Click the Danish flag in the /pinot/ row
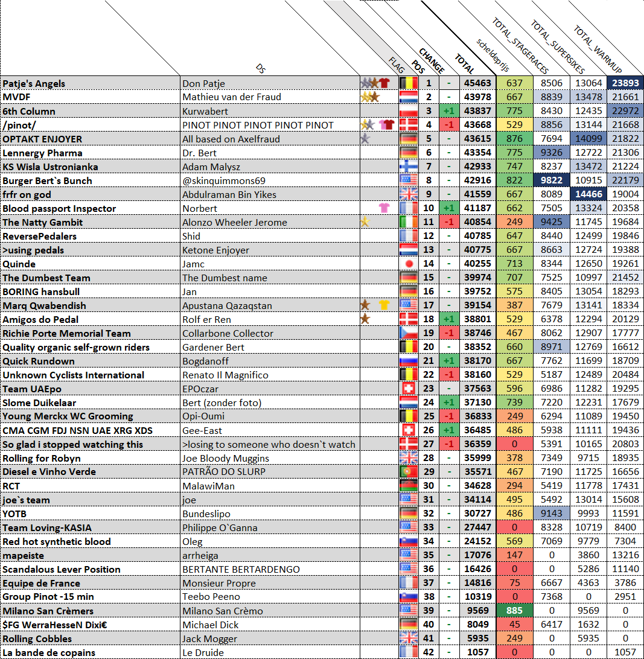Viewport: 644px width, 659px height. (x=408, y=124)
